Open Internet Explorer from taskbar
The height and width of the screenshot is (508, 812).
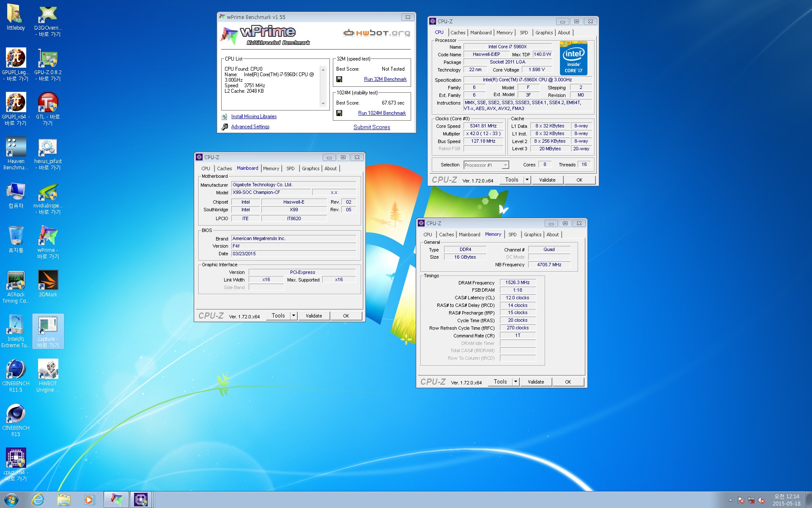click(x=38, y=500)
